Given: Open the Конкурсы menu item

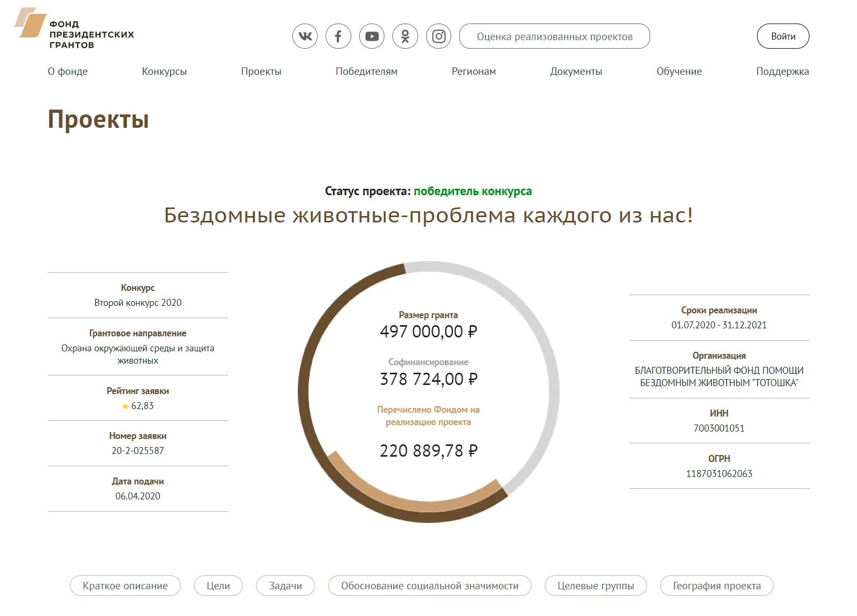Looking at the screenshot, I should tap(164, 71).
